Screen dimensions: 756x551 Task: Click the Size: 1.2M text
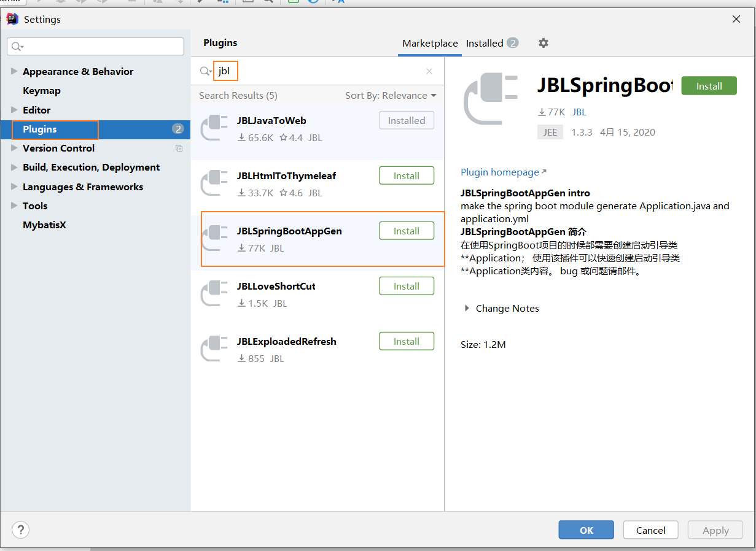coord(483,344)
